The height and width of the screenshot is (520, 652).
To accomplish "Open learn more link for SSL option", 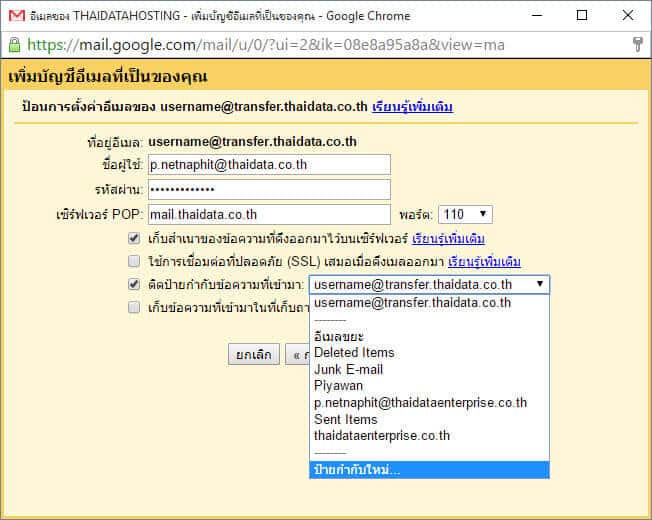I will tap(484, 262).
